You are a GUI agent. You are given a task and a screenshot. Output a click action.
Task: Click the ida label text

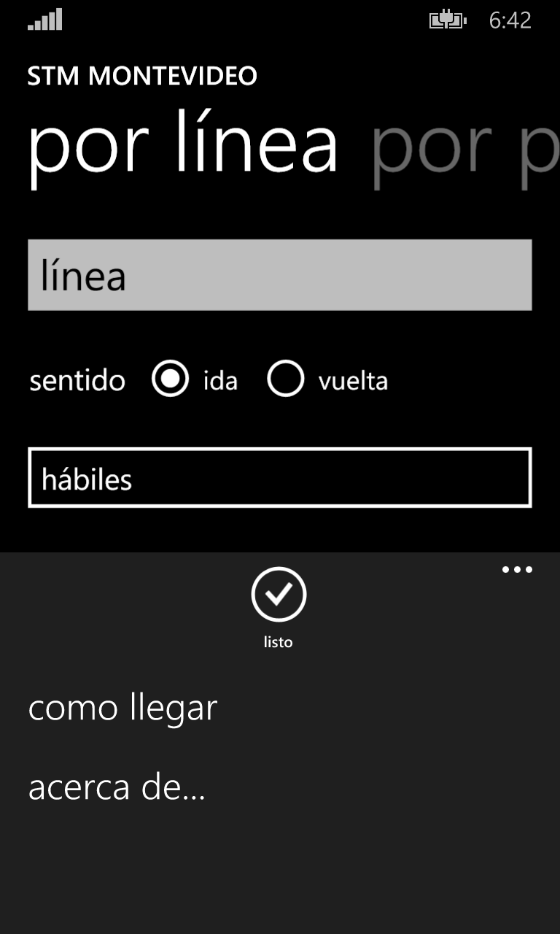tap(220, 381)
